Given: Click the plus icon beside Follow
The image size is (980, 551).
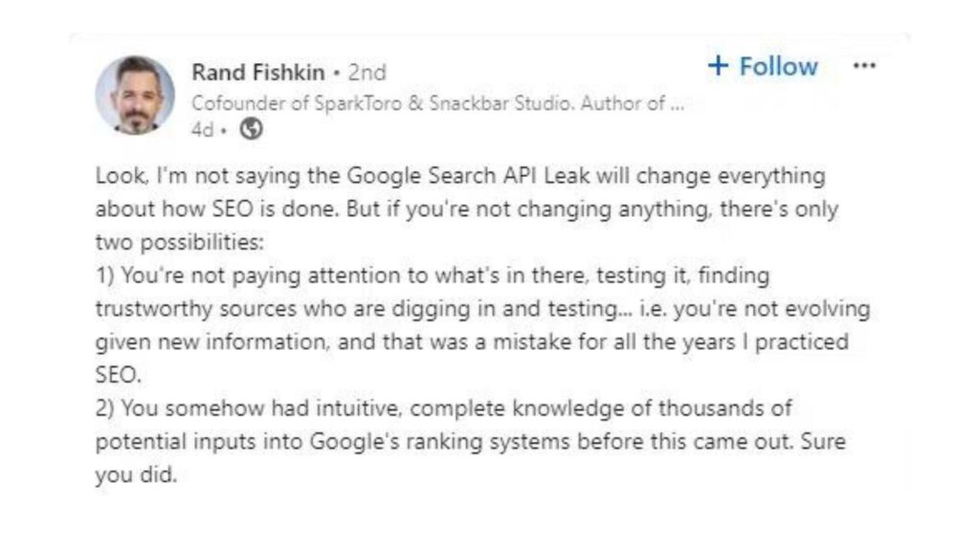Looking at the screenshot, I should 718,66.
